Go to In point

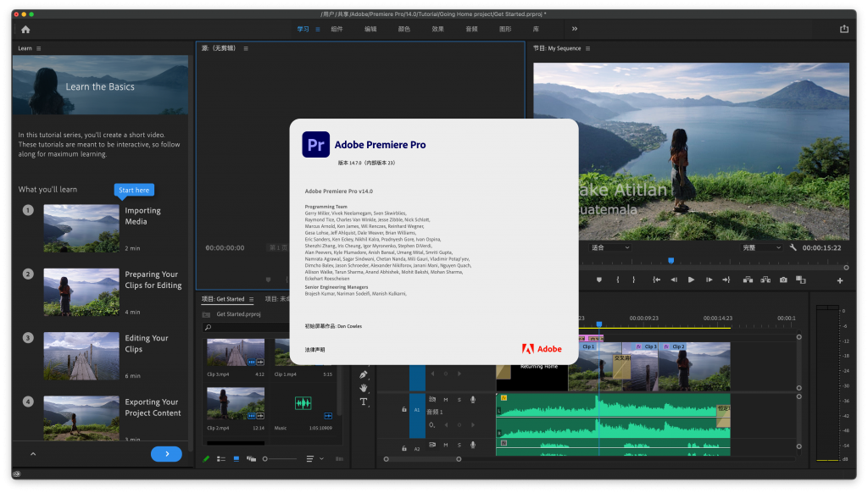pyautogui.click(x=657, y=280)
